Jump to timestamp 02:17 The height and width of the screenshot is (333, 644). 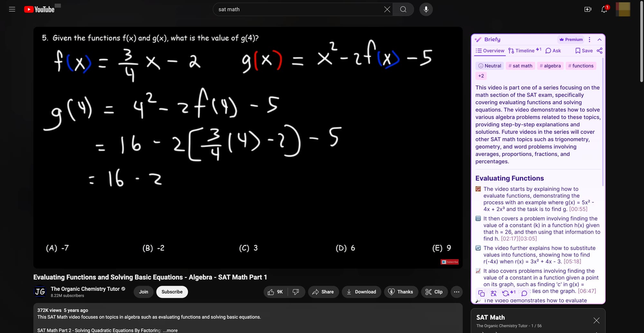click(510, 239)
